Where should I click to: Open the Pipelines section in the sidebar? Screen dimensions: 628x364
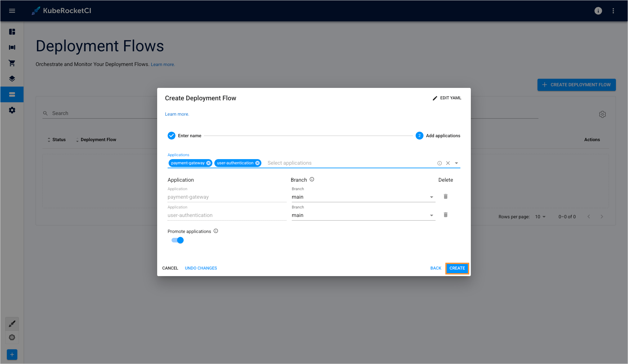click(x=12, y=47)
